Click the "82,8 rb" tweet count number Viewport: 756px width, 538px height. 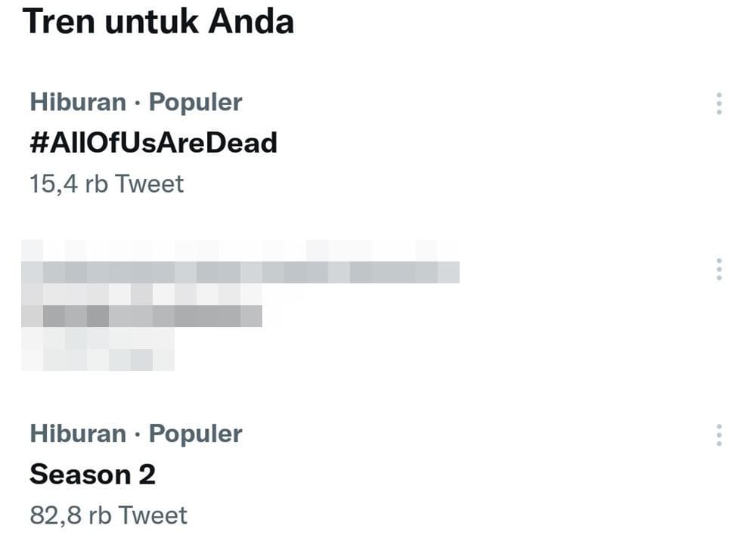70,515
